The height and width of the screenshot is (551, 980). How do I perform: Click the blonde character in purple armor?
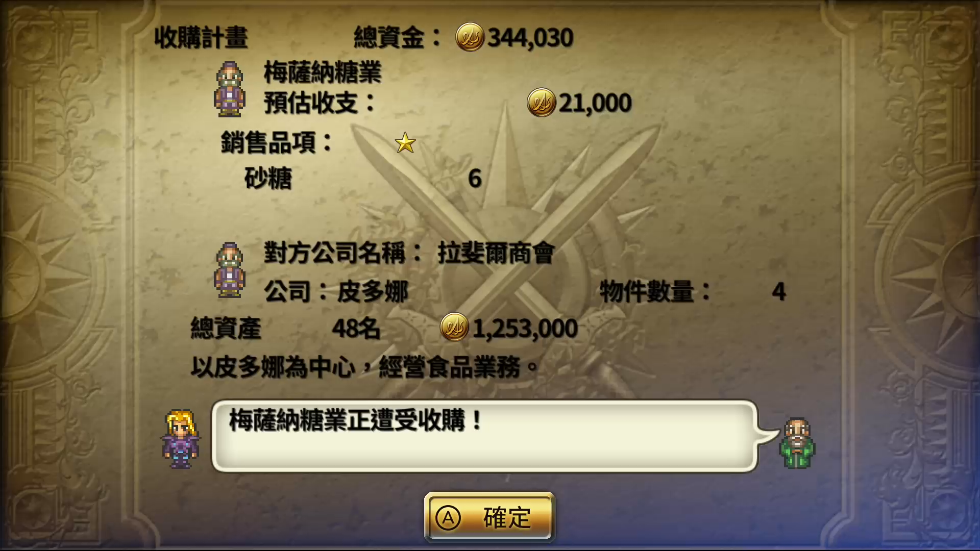click(180, 439)
